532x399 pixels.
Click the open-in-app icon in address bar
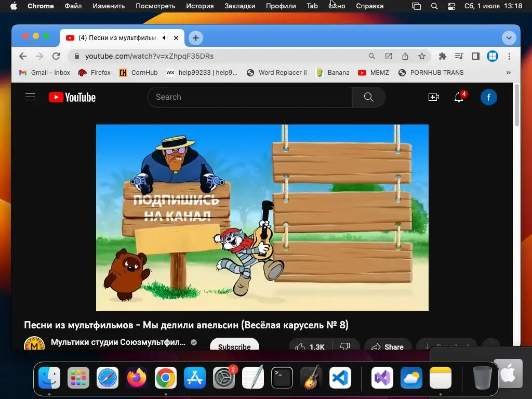click(389, 56)
